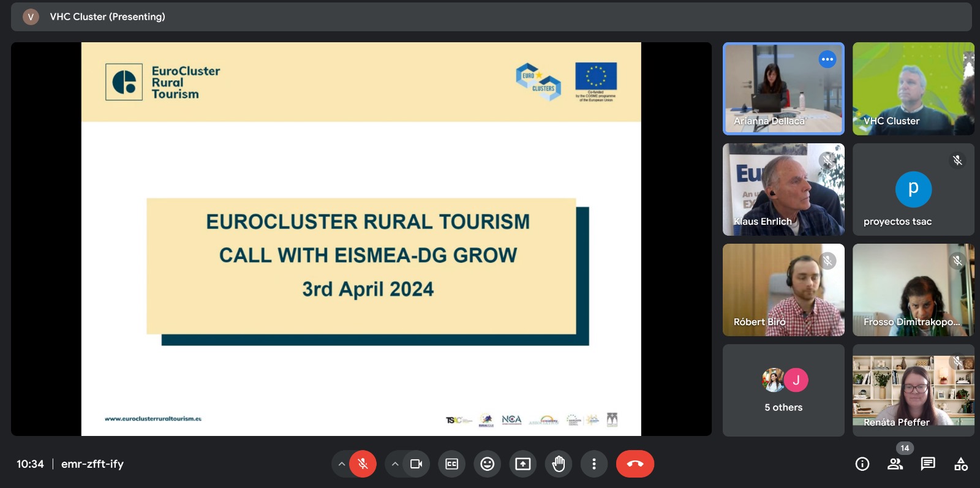Select Renáta Pfeffer's video tile
Viewport: 980px width, 488px height.
point(913,390)
